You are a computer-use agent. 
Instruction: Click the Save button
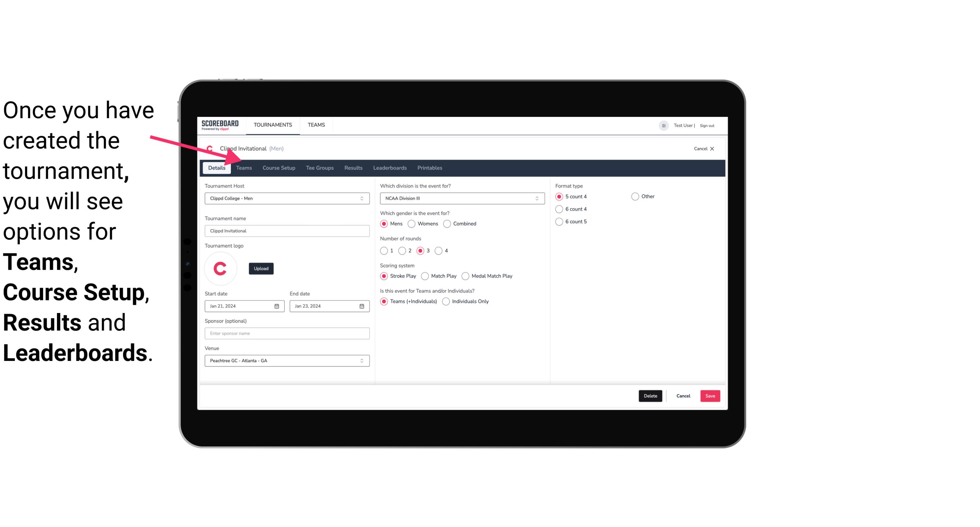tap(710, 396)
